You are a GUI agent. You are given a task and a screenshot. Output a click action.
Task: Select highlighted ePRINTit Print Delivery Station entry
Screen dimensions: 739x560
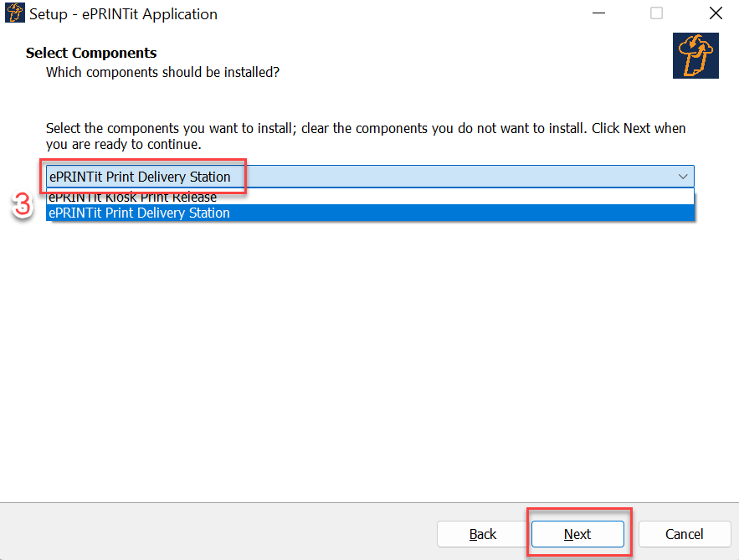coord(139,213)
